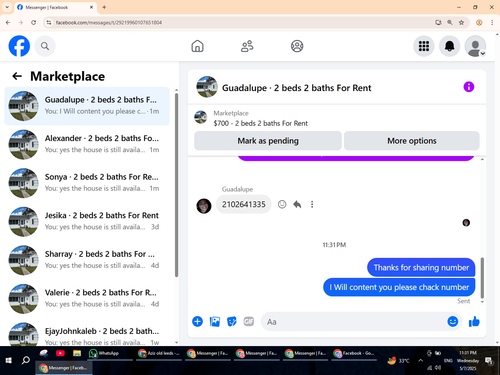This screenshot has width=500, height=375.
Task: Open YouTube from the taskbar
Action: coord(60,353)
